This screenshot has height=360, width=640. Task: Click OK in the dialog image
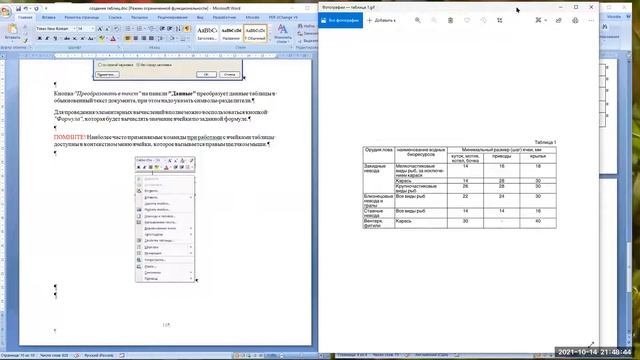[206, 75]
